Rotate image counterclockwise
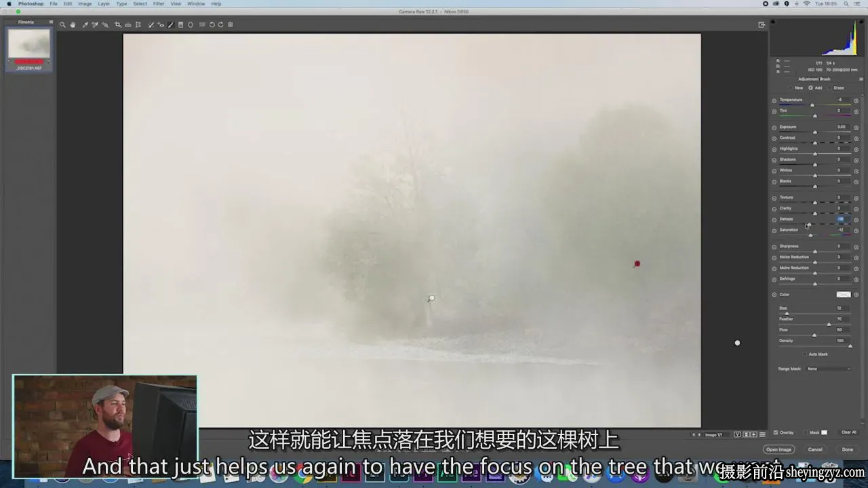Screen dimensions: 868x488 [212, 24]
